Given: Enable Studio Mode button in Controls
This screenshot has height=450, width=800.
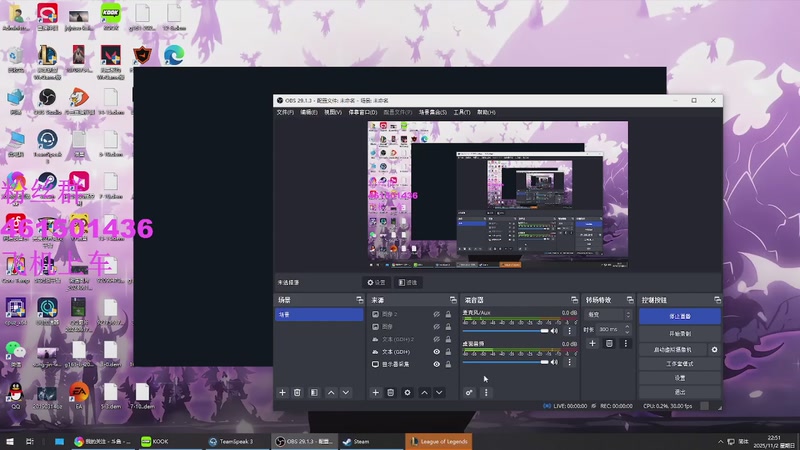Looking at the screenshot, I should (x=680, y=364).
